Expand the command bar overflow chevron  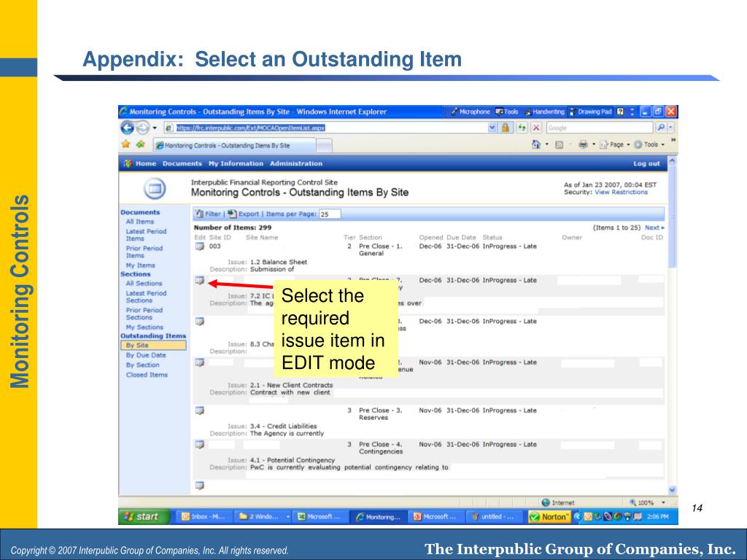coord(673,140)
